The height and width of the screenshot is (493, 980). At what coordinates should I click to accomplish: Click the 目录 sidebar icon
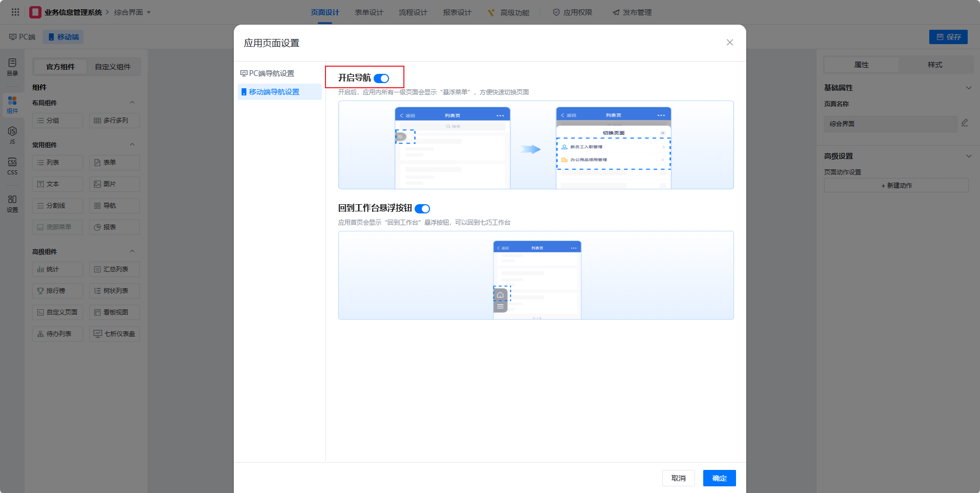[12, 67]
